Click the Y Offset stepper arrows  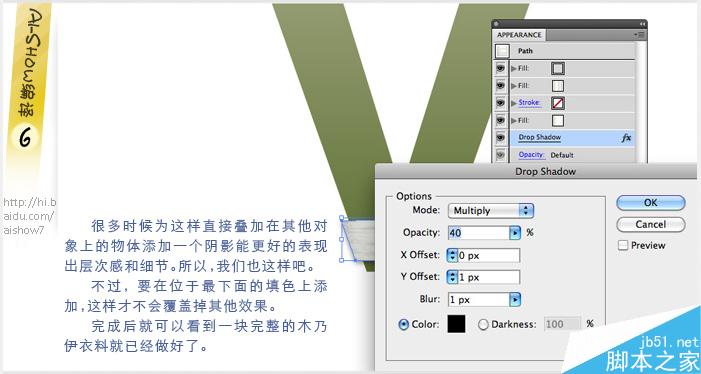(452, 277)
